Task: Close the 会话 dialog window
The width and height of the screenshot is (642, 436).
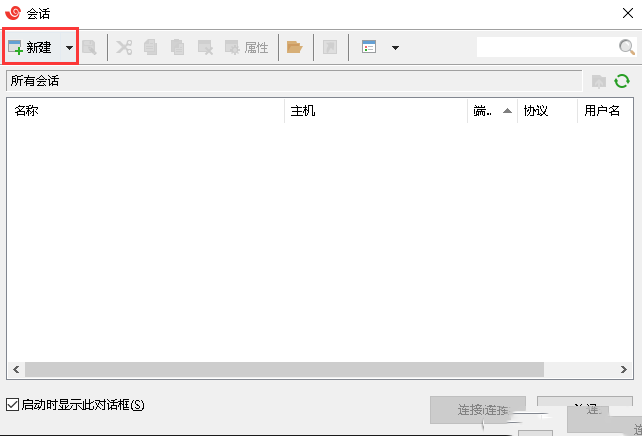Action: point(628,13)
